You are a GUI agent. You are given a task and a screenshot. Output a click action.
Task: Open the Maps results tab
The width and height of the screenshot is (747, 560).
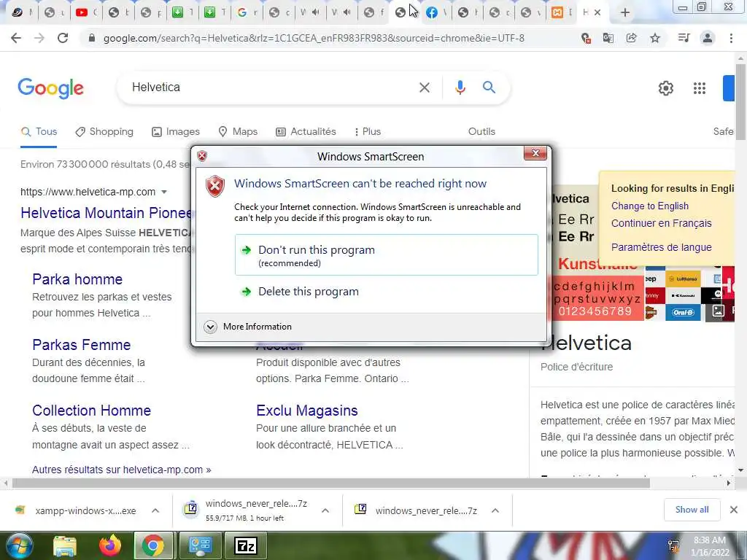click(x=238, y=131)
